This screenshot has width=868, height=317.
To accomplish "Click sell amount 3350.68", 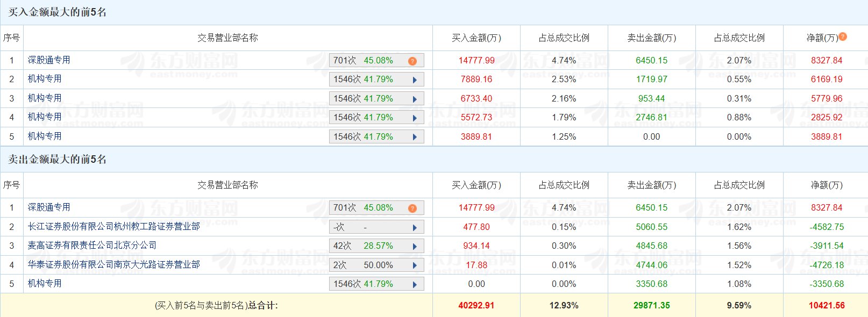I will (x=652, y=284).
